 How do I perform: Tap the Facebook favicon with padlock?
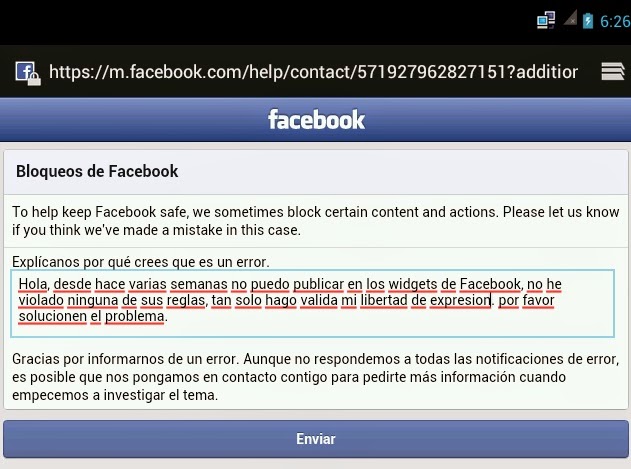(x=28, y=73)
